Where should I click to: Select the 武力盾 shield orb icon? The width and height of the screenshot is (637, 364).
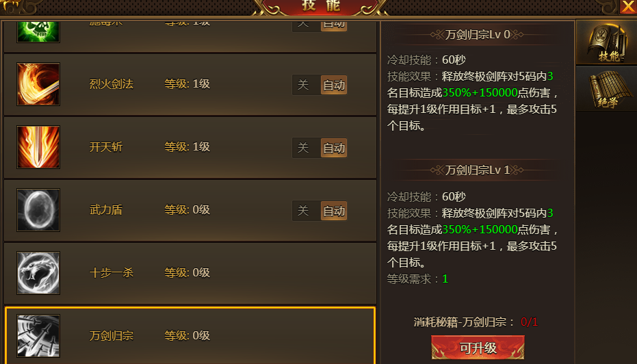pyautogui.click(x=38, y=210)
